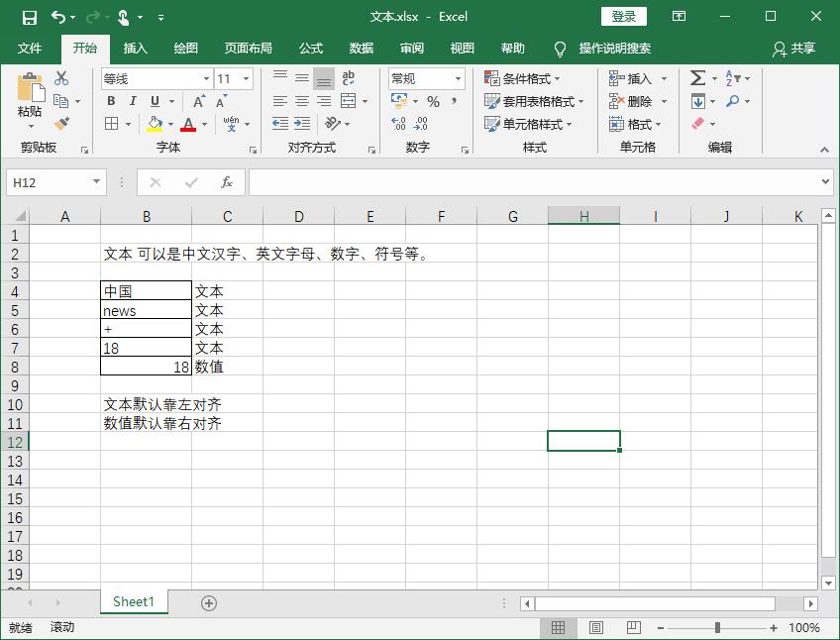Toggle Italic formatting

click(133, 102)
